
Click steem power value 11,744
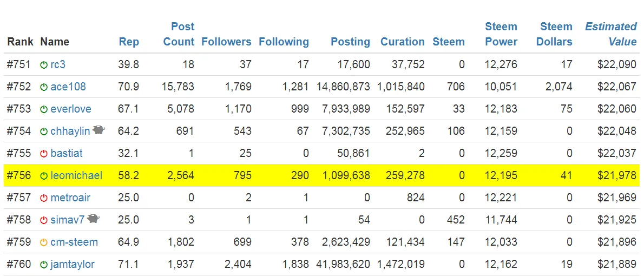(501, 220)
